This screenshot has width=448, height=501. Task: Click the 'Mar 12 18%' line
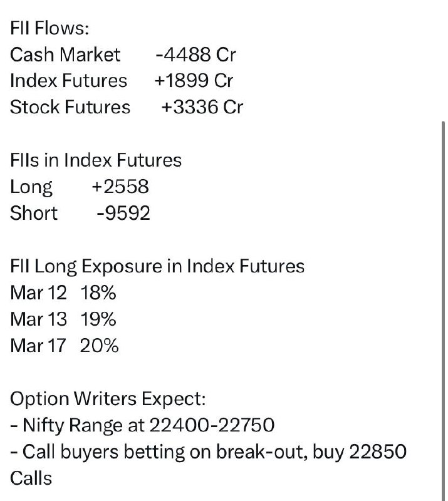pos(63,292)
